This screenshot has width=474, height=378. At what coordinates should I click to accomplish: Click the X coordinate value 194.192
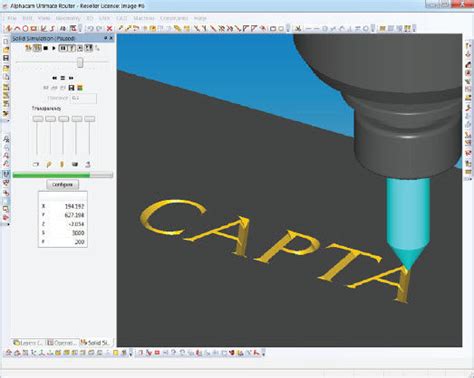point(74,206)
